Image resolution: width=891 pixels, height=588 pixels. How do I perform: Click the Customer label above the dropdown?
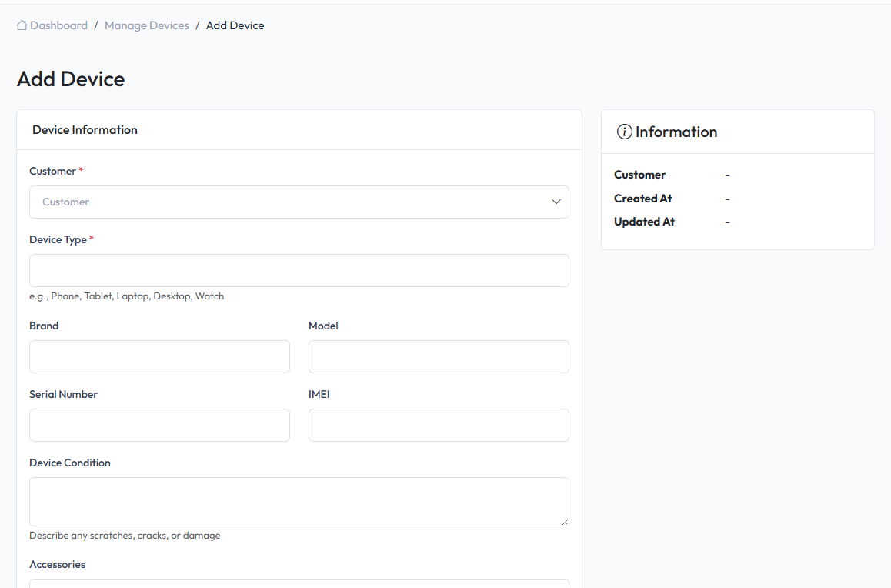pos(52,171)
